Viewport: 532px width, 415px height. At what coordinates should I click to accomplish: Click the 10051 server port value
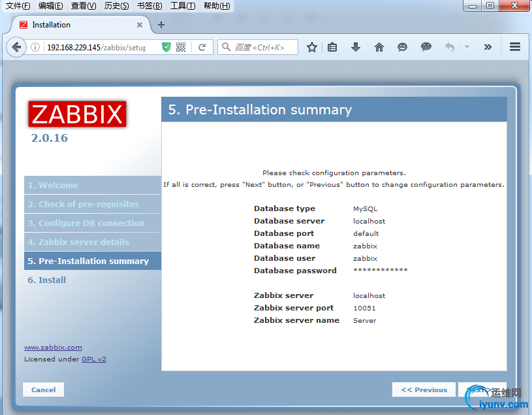364,308
